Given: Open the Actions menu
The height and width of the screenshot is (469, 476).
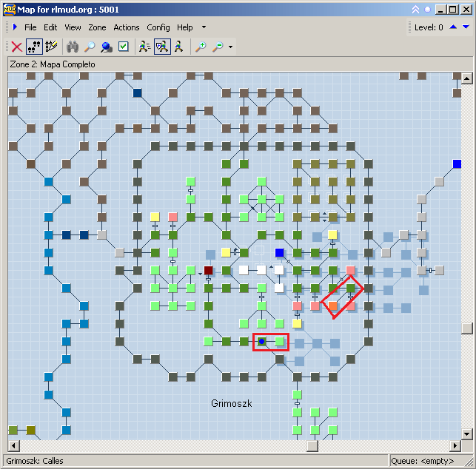Looking at the screenshot, I should [127, 27].
